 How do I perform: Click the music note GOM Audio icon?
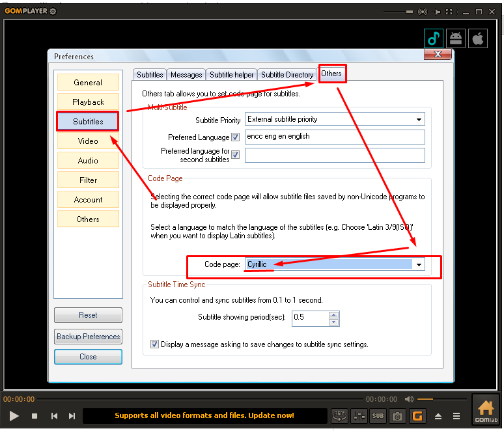coord(433,38)
